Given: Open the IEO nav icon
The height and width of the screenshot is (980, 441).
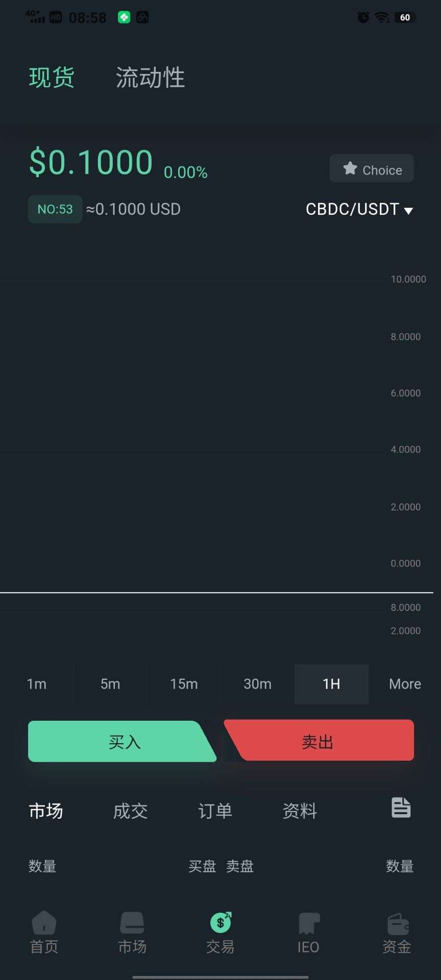Looking at the screenshot, I should tap(308, 923).
